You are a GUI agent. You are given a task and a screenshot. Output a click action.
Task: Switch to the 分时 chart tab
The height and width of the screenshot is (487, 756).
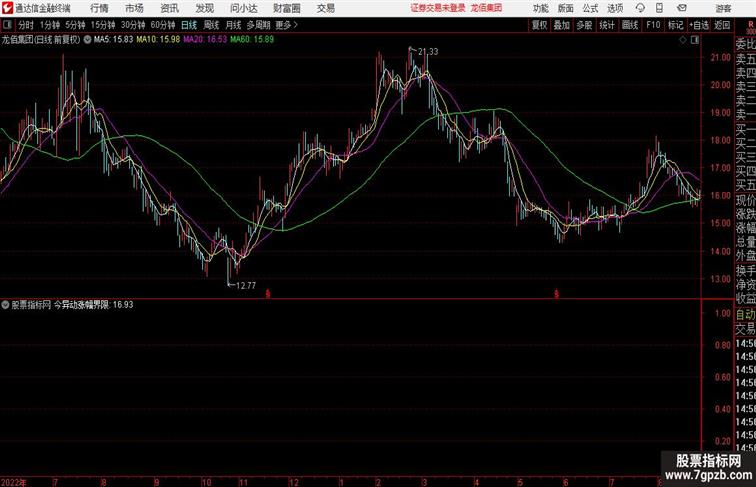click(26, 25)
